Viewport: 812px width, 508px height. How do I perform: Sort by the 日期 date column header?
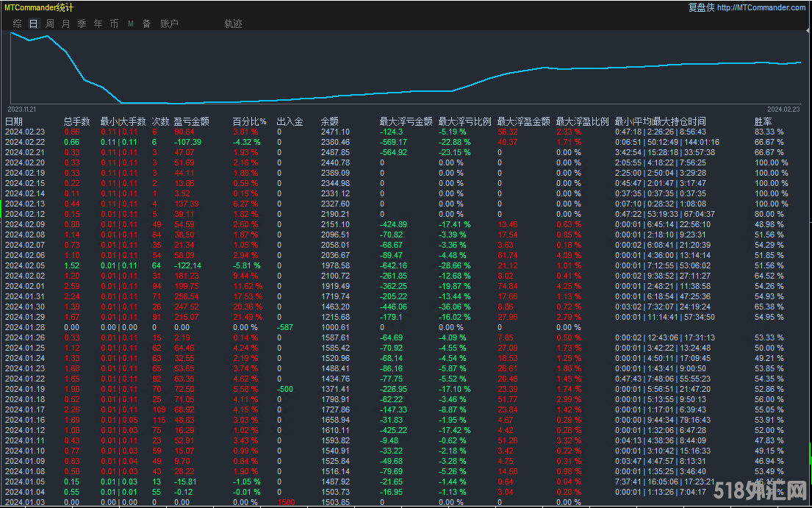[14, 121]
